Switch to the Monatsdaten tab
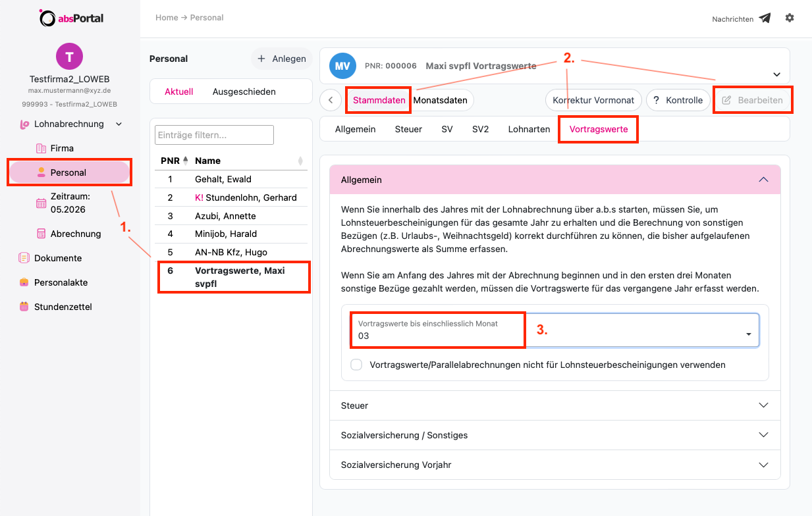The width and height of the screenshot is (812, 516). click(x=441, y=101)
